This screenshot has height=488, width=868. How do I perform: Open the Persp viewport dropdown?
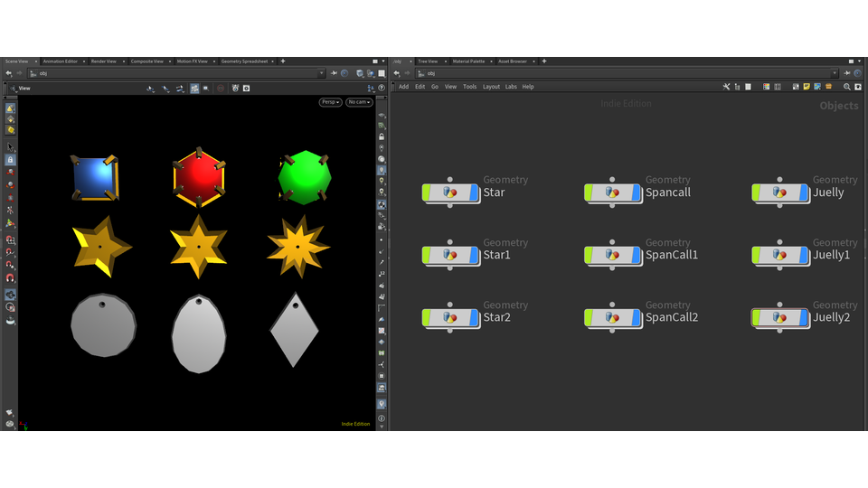tap(330, 102)
